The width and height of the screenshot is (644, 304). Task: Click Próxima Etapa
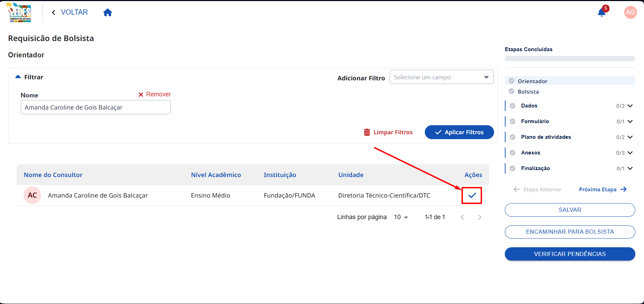(x=603, y=190)
